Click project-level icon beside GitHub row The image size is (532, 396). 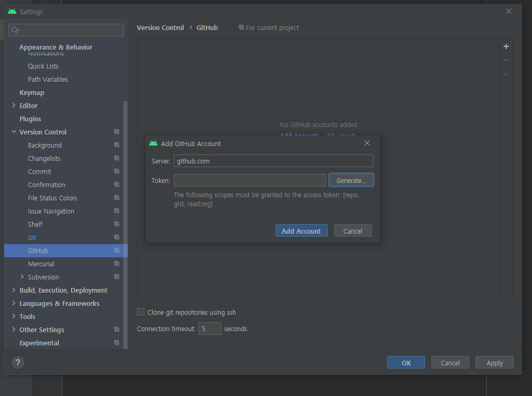[116, 250]
